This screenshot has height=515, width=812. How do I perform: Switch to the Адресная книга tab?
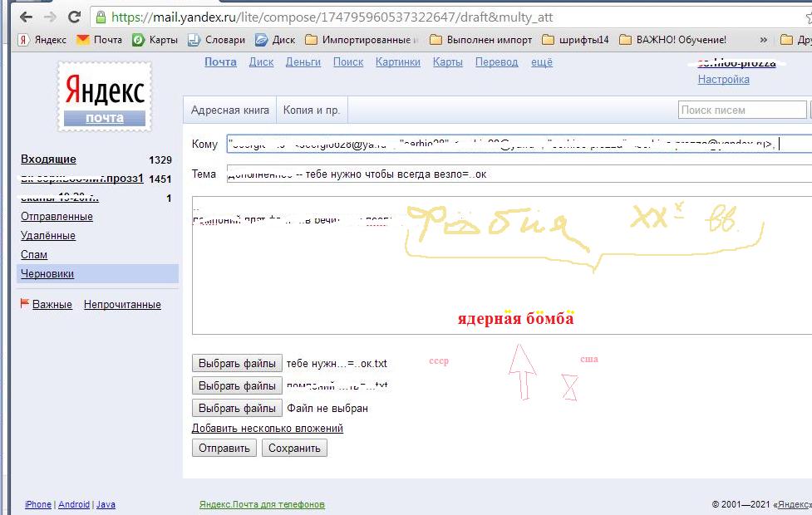(x=229, y=110)
